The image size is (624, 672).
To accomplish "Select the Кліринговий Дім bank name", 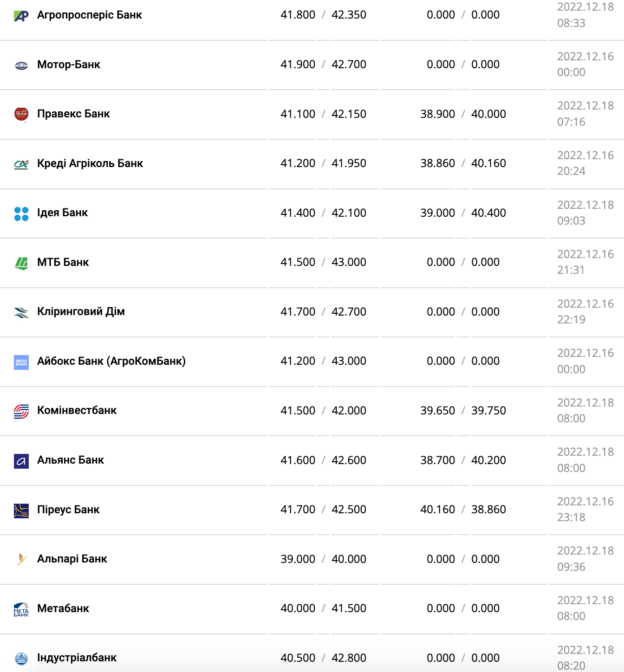I will tap(81, 311).
